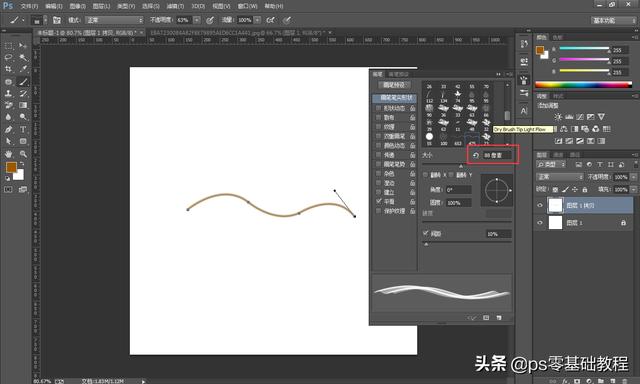This screenshot has height=384, width=640.
Task: Enable airbrush-style build-up in options bar
Action: [x=270, y=20]
